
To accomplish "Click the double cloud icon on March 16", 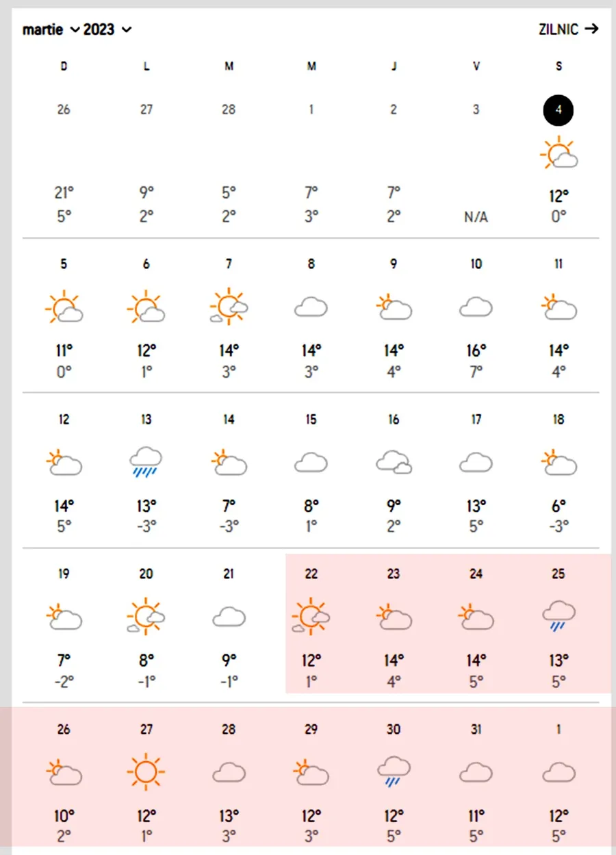I will [x=394, y=463].
